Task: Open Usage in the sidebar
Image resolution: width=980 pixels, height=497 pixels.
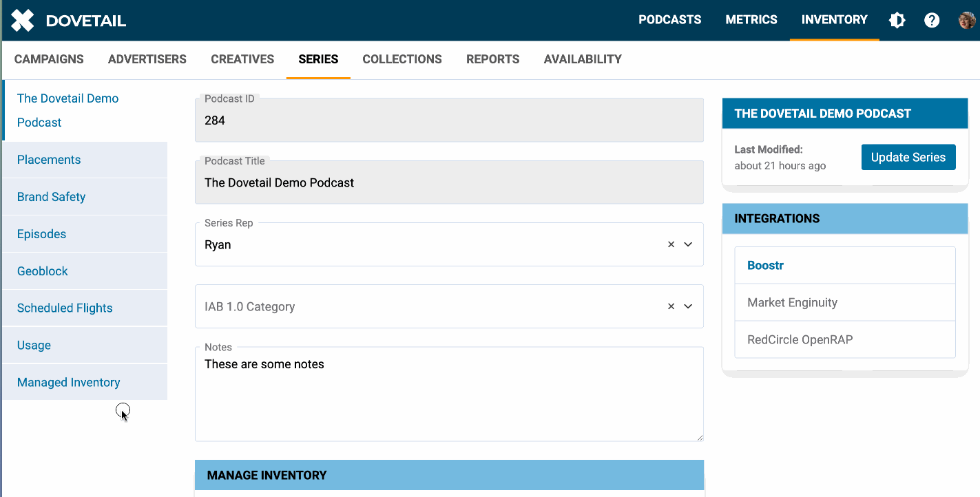Action: 85,346
